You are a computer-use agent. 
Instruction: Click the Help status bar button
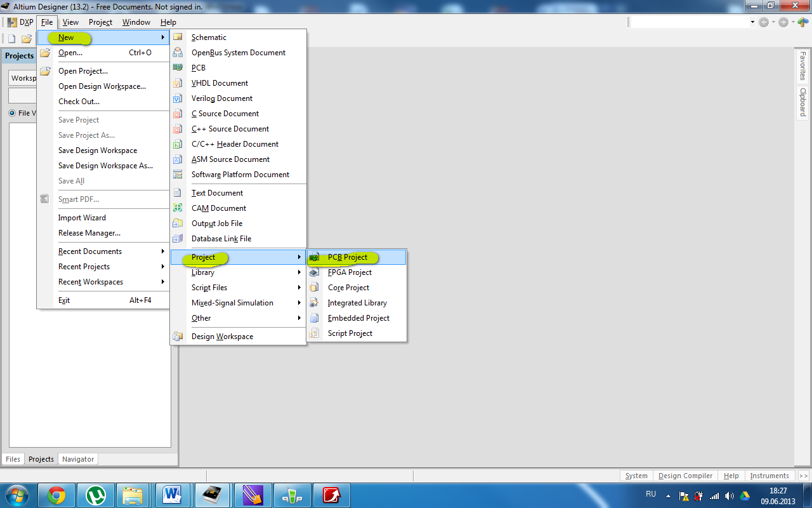731,476
